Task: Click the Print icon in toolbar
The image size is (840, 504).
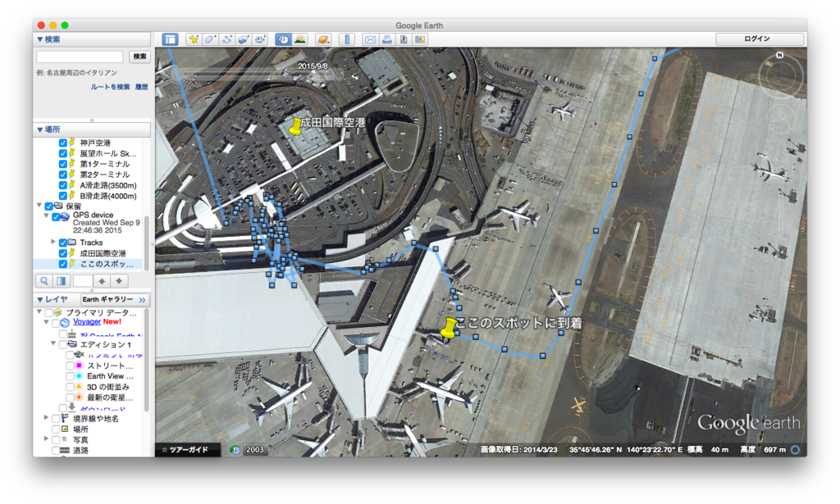Action: pyautogui.click(x=386, y=39)
